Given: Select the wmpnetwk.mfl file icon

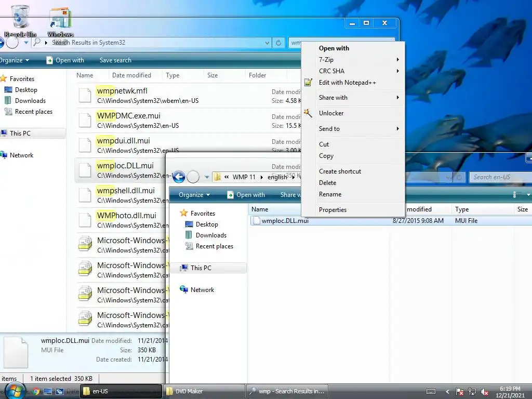Looking at the screenshot, I should (85, 96).
